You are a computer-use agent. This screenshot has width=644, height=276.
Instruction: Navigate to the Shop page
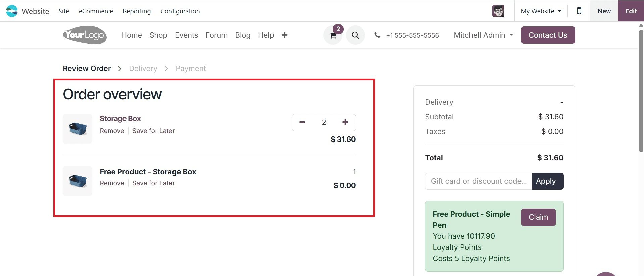[158, 35]
